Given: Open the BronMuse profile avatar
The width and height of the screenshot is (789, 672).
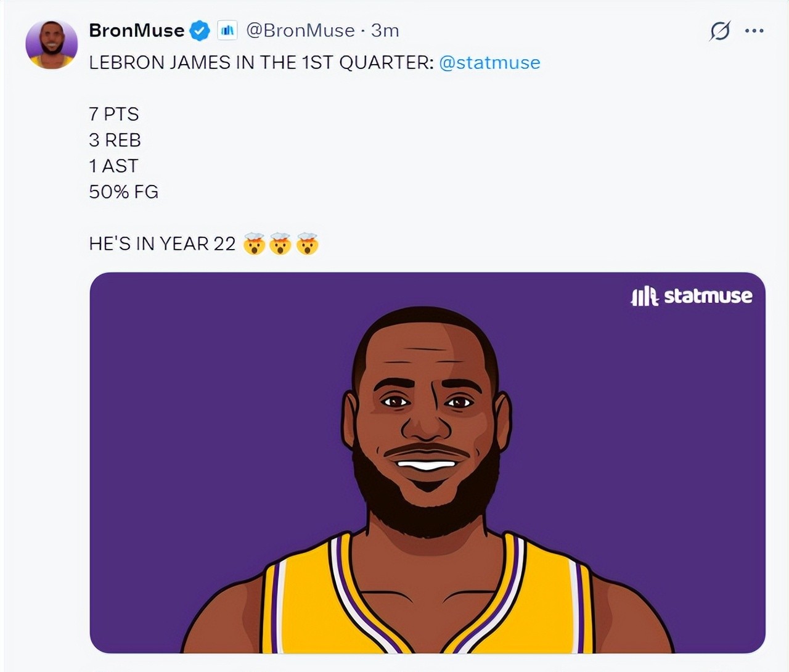Looking at the screenshot, I should 52,44.
